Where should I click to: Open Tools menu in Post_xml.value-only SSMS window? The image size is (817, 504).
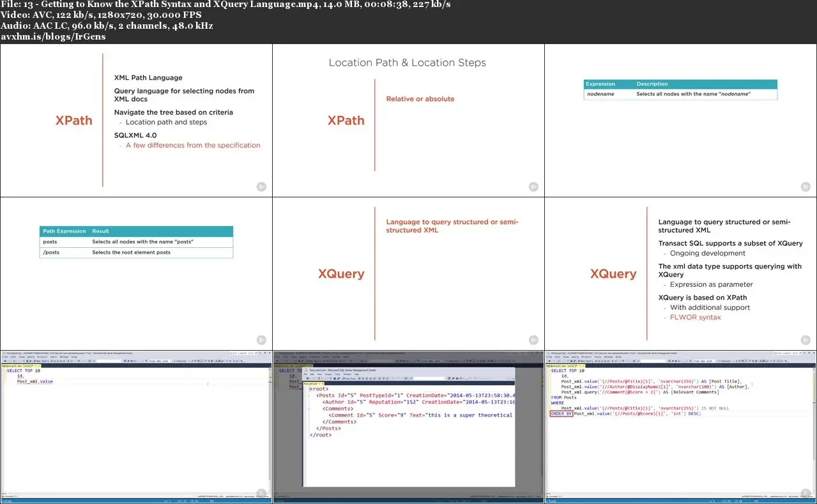pyautogui.click(x=54, y=357)
